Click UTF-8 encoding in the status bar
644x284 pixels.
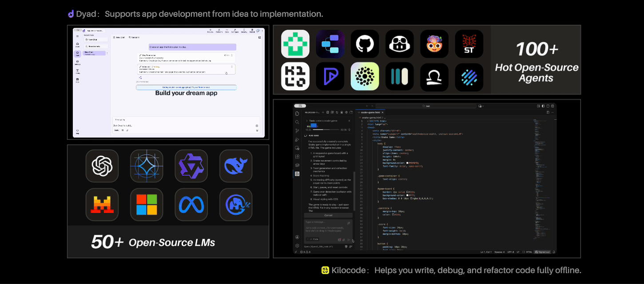[x=511, y=252]
